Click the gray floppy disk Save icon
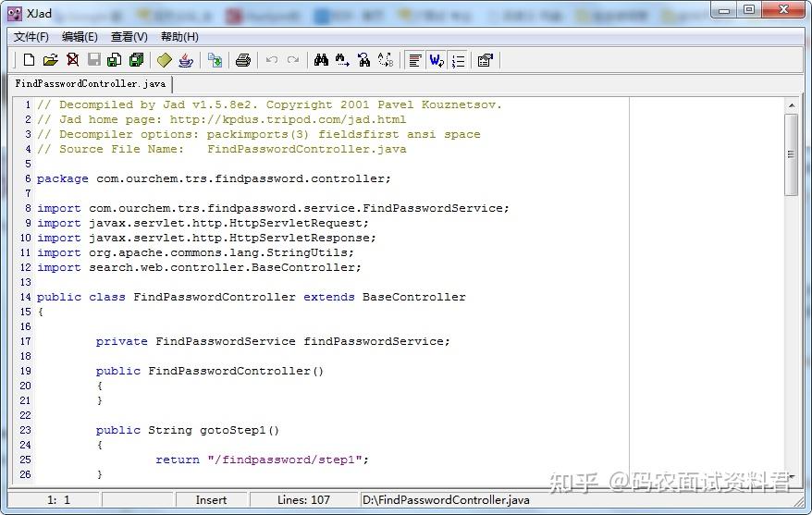This screenshot has height=515, width=812. coord(93,60)
